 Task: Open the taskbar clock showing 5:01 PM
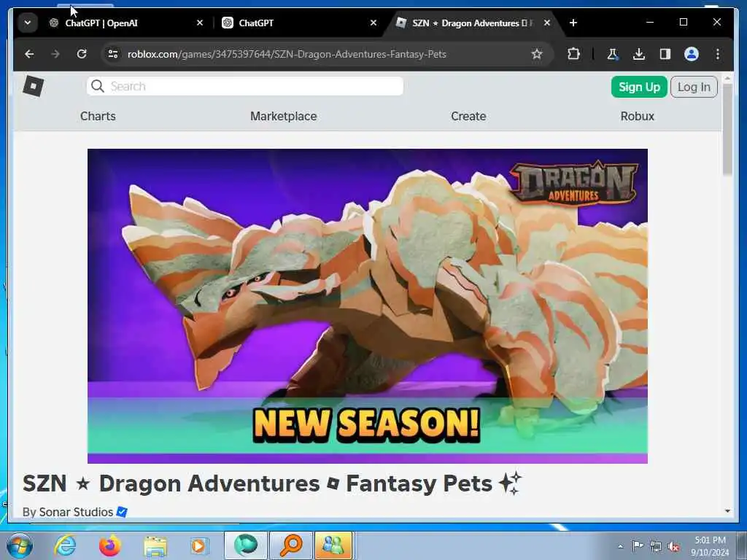click(710, 546)
